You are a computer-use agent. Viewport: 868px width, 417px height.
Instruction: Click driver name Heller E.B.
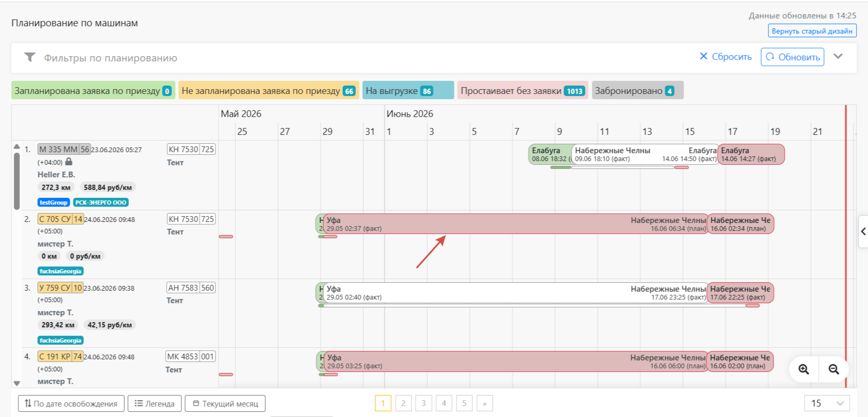click(x=57, y=175)
